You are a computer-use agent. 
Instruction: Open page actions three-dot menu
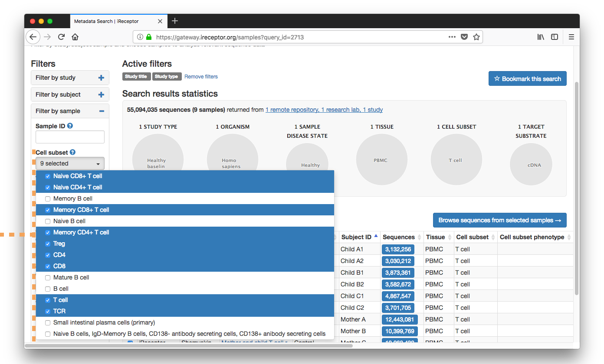click(452, 37)
